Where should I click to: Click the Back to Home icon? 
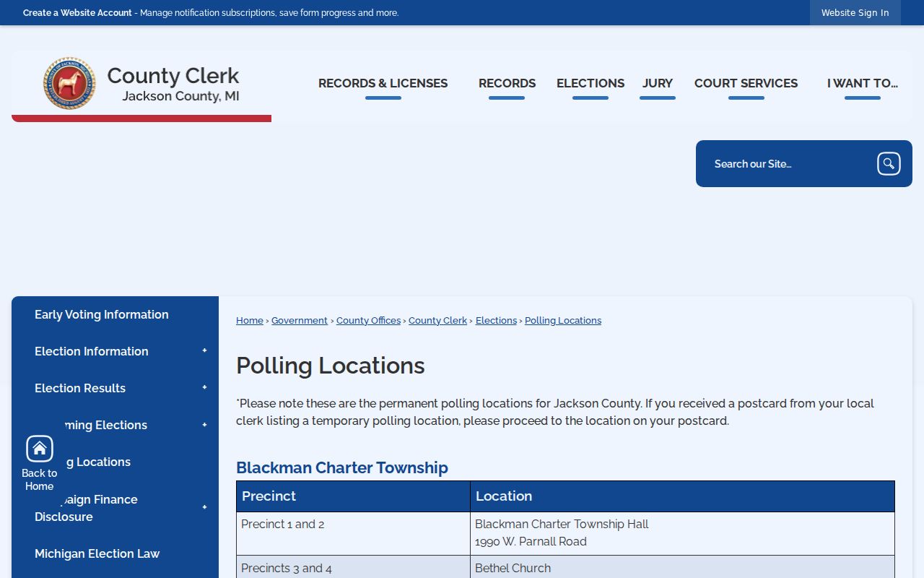click(x=40, y=449)
